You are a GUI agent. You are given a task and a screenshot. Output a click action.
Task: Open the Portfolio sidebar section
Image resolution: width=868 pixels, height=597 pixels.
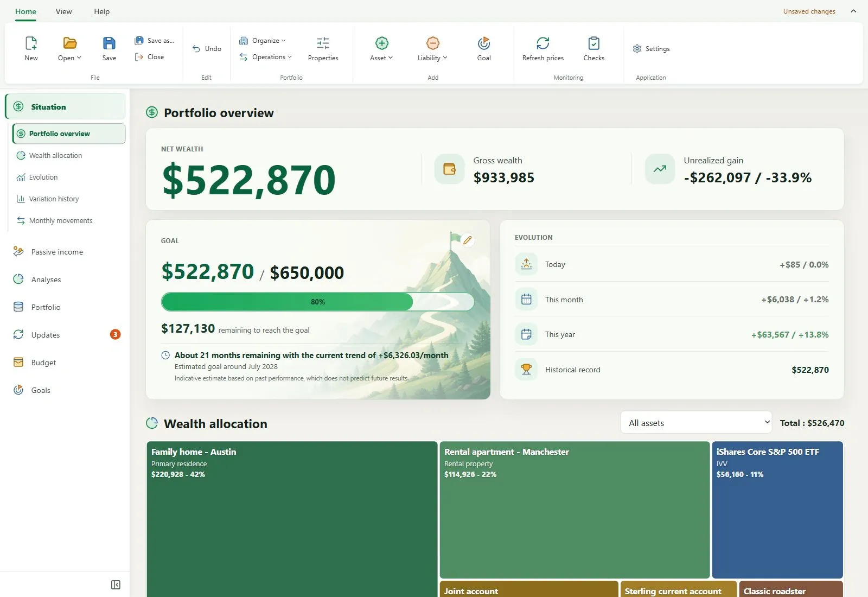tap(65, 307)
